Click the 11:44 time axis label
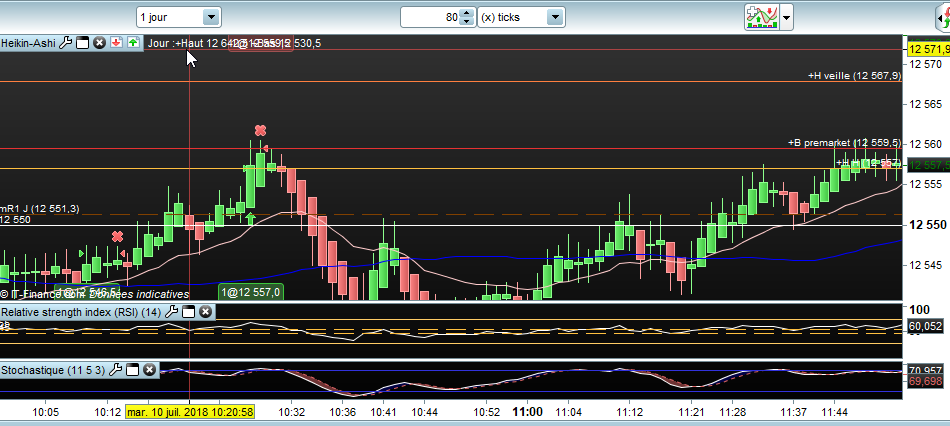Screen dimensions: 950x426 pyautogui.click(x=834, y=412)
